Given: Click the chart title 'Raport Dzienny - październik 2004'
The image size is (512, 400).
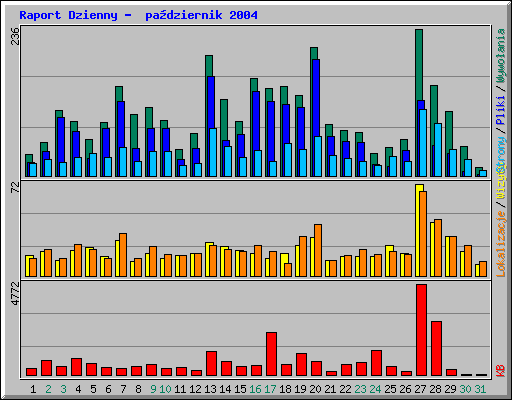Looking at the screenshot, I should point(138,15).
